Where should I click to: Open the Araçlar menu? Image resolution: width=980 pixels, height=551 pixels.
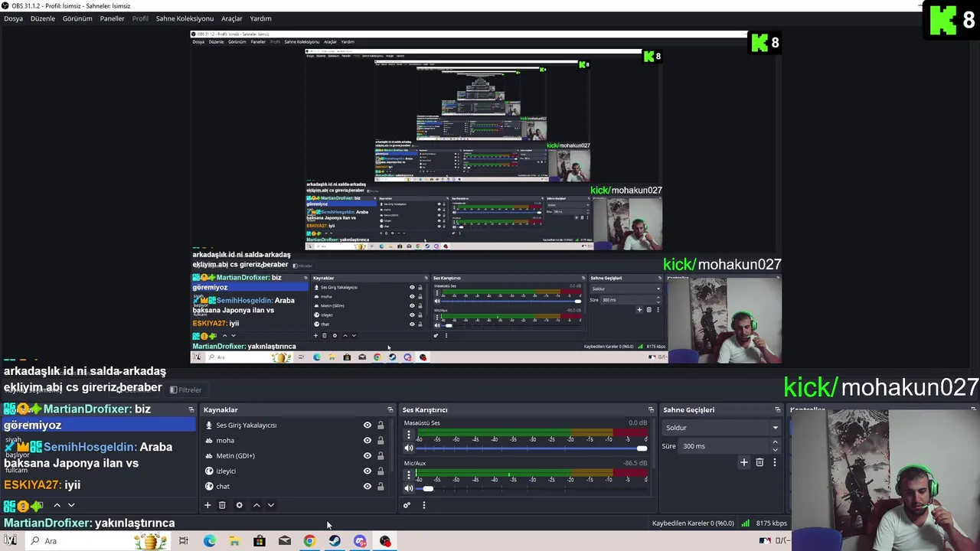[232, 18]
